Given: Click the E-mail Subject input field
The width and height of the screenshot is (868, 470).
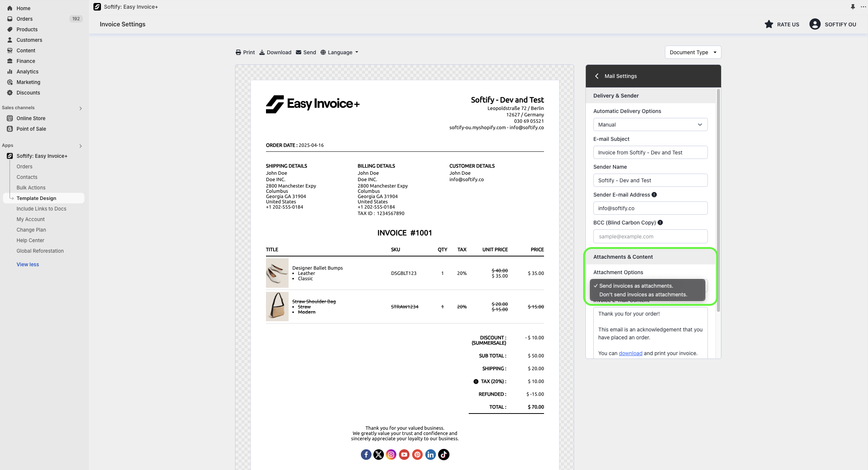Looking at the screenshot, I should [650, 153].
